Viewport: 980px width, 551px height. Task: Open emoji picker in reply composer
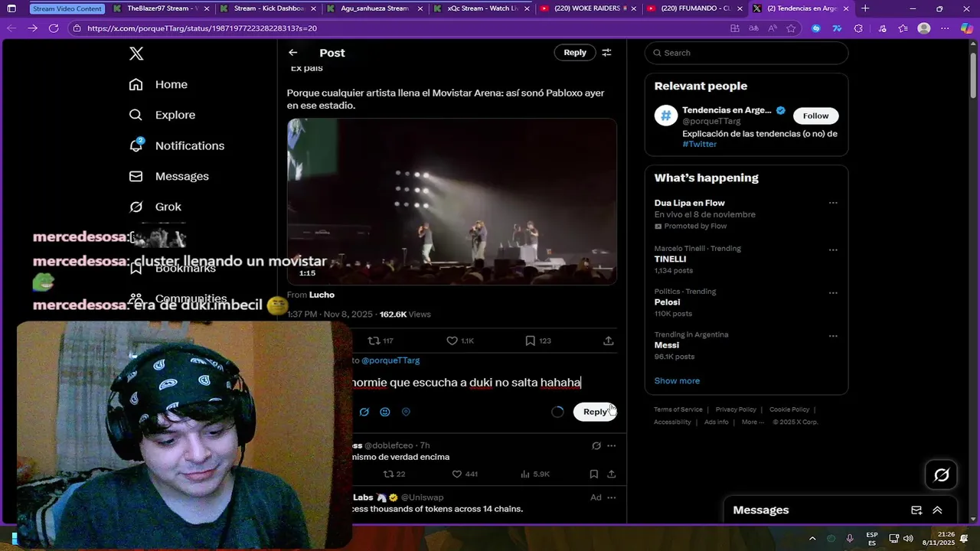(385, 412)
